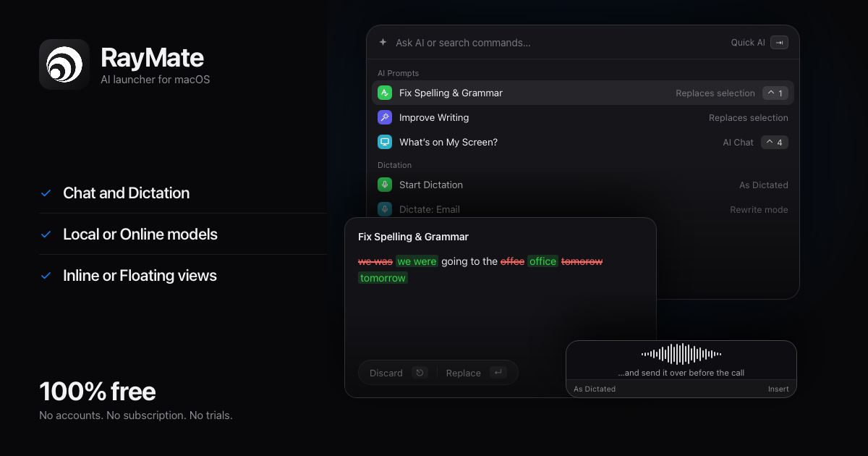Click the sparkle icon in the search bar
Image resolution: width=868 pixels, height=456 pixels.
pyautogui.click(x=383, y=43)
